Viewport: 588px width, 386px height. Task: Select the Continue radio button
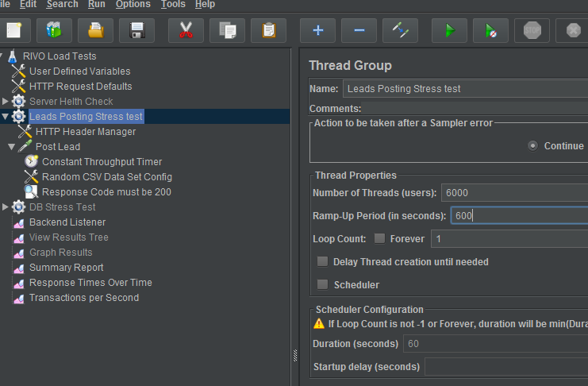coord(532,145)
